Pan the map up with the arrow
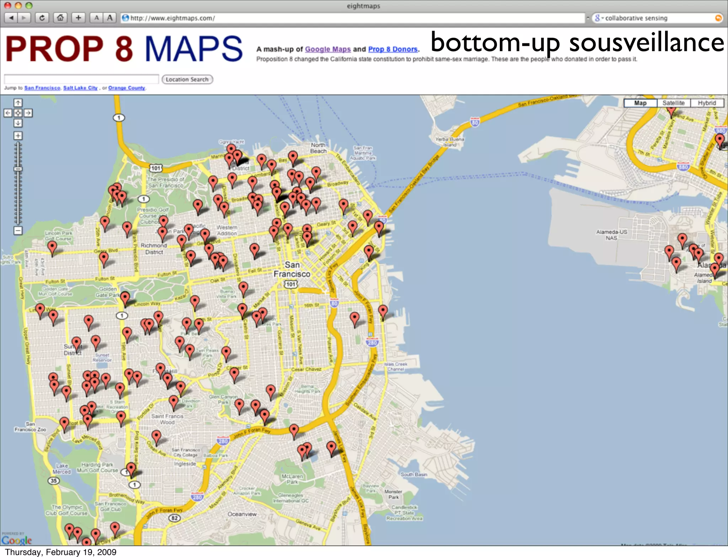Image resolution: width=728 pixels, height=560 pixels. (18, 103)
